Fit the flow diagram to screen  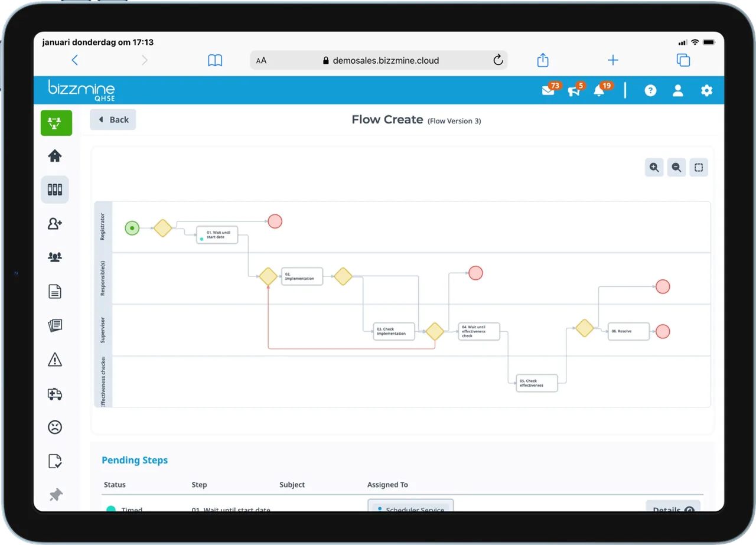[699, 168]
